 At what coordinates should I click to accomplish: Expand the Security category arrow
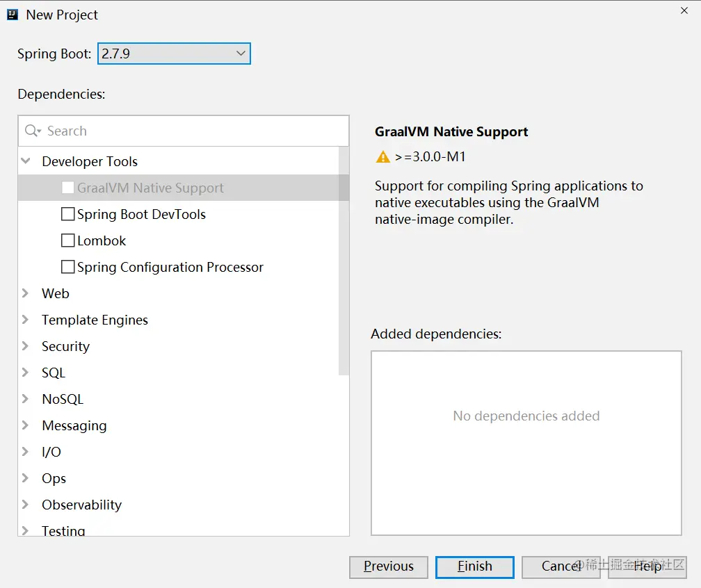tap(26, 346)
